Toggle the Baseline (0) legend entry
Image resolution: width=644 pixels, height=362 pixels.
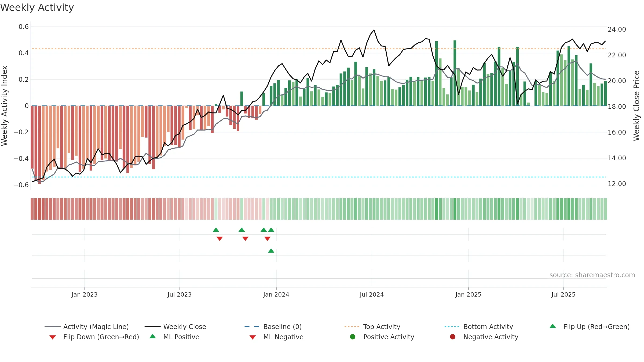(x=273, y=327)
